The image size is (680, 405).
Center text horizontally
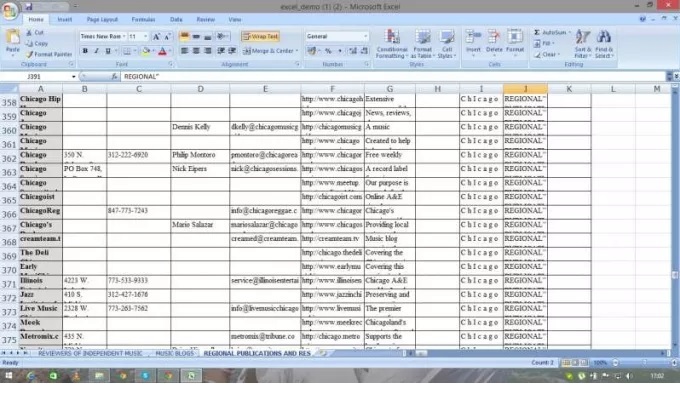point(196,51)
